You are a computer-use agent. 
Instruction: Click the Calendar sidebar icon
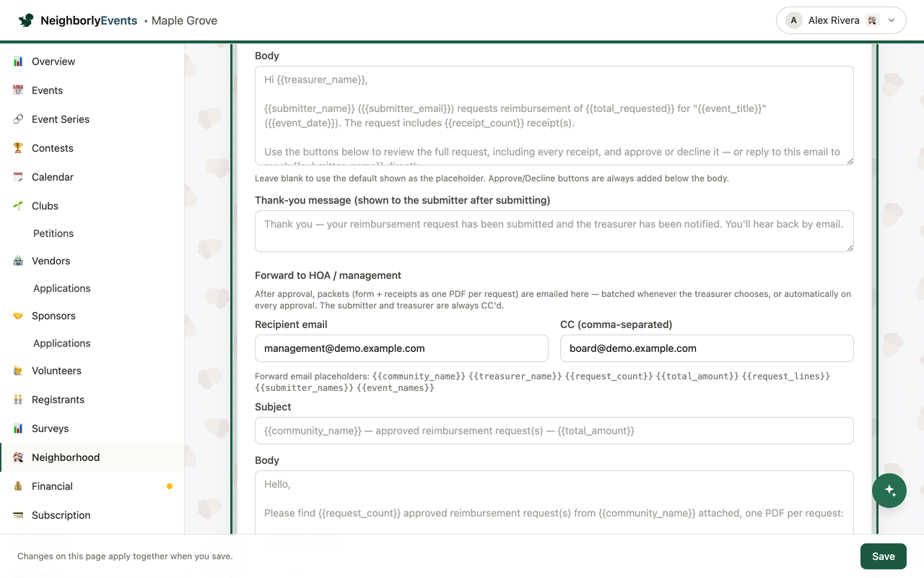tap(18, 177)
